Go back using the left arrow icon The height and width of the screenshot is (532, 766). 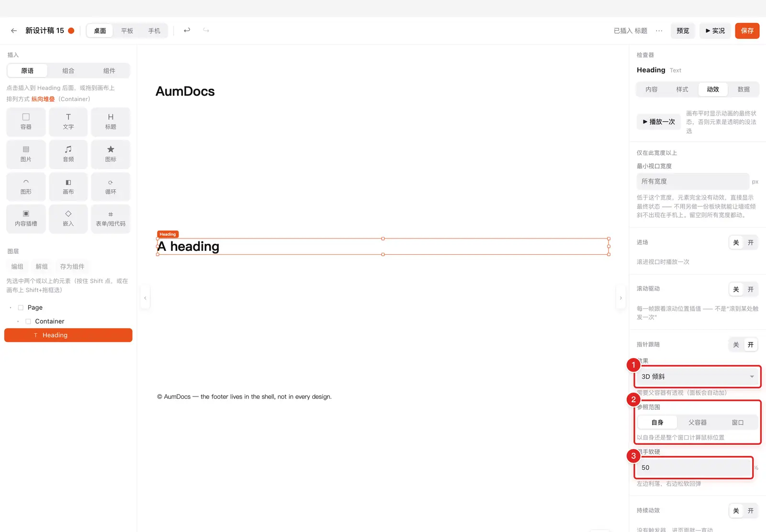[14, 31]
